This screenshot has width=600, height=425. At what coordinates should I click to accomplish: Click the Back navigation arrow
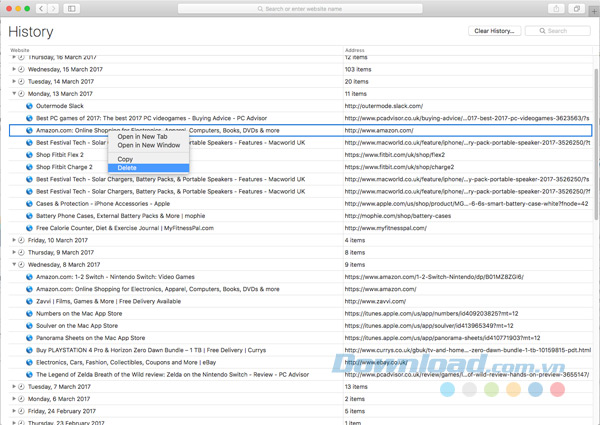41,8
